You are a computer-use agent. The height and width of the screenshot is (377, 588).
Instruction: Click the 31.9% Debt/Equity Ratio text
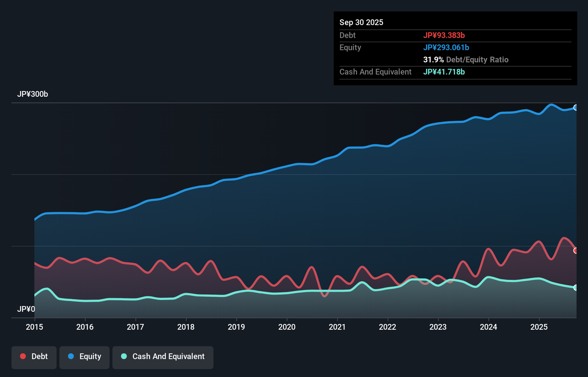(466, 59)
